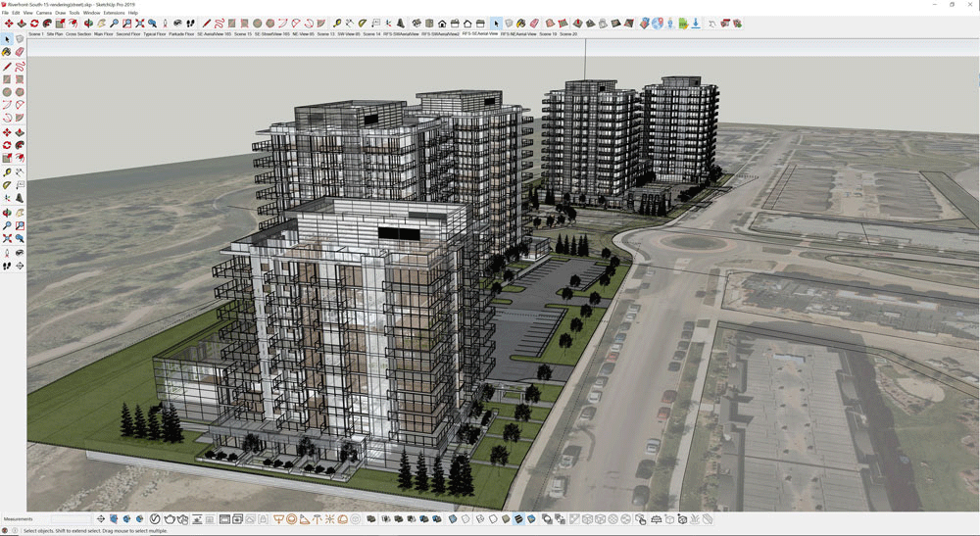
Task: Open the Camera menu
Action: coord(44,13)
